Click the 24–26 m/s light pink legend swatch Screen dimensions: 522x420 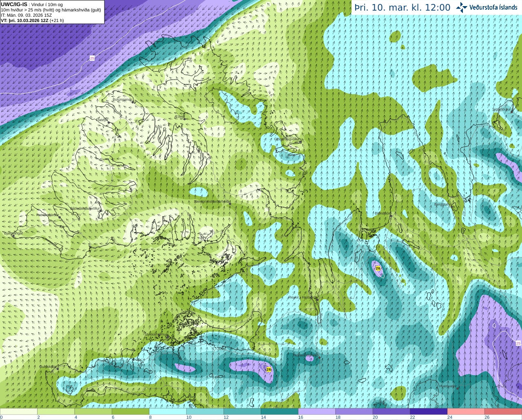(x=466, y=411)
